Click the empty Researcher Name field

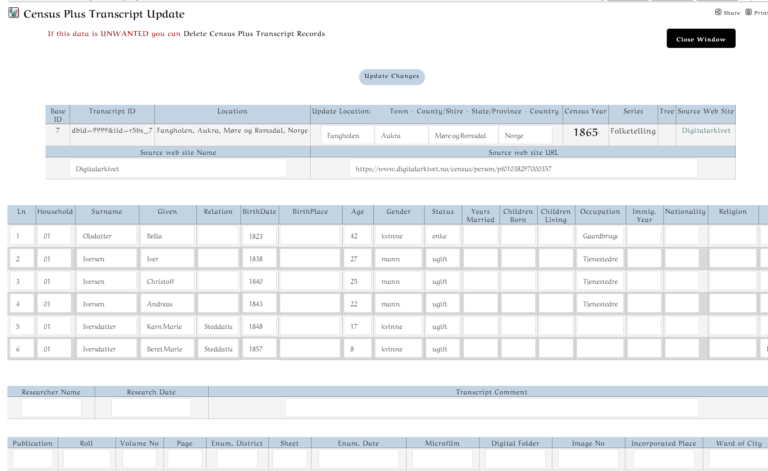pos(51,408)
